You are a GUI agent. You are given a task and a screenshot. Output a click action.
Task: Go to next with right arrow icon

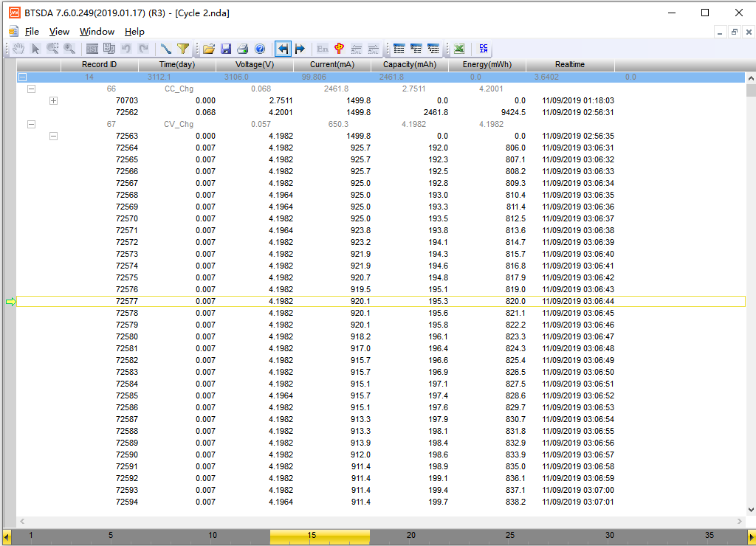click(x=300, y=49)
